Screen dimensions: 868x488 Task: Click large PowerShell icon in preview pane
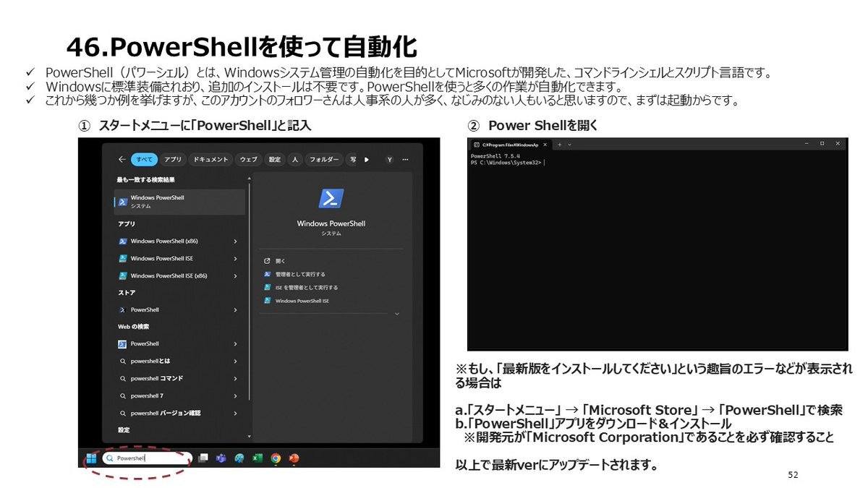[x=331, y=198]
